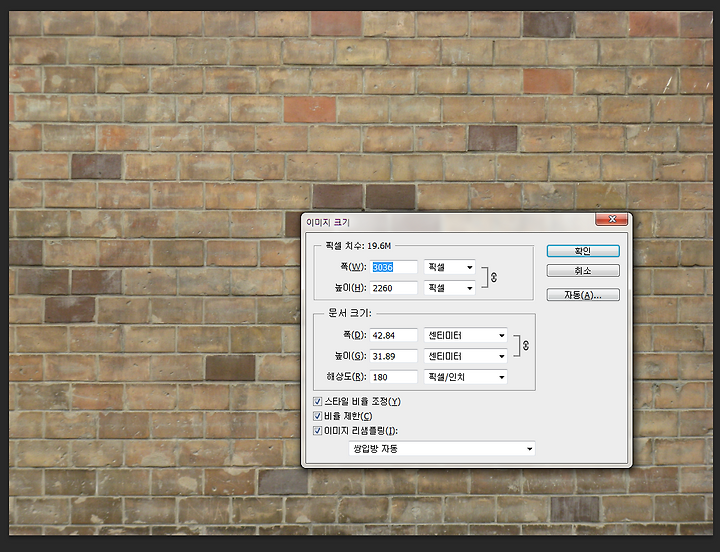Toggle the 스타일 비율 조정(Y) checkbox
Viewport: 720px width, 552px height.
tap(317, 402)
